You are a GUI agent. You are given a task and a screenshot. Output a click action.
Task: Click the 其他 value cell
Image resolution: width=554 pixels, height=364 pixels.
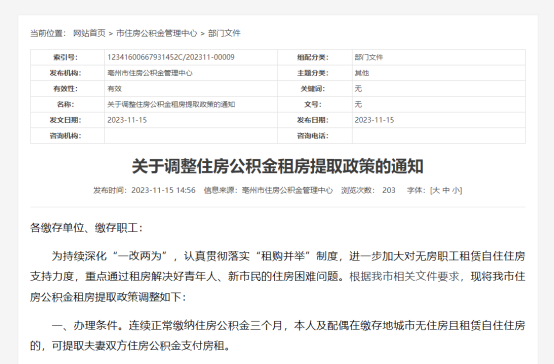click(x=439, y=73)
